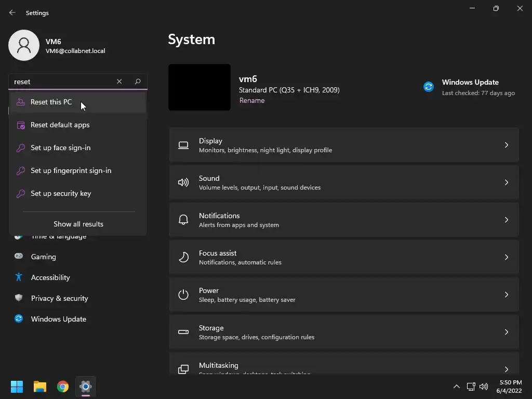
Task: Expand the Multitasking row chevron
Action: click(x=506, y=369)
